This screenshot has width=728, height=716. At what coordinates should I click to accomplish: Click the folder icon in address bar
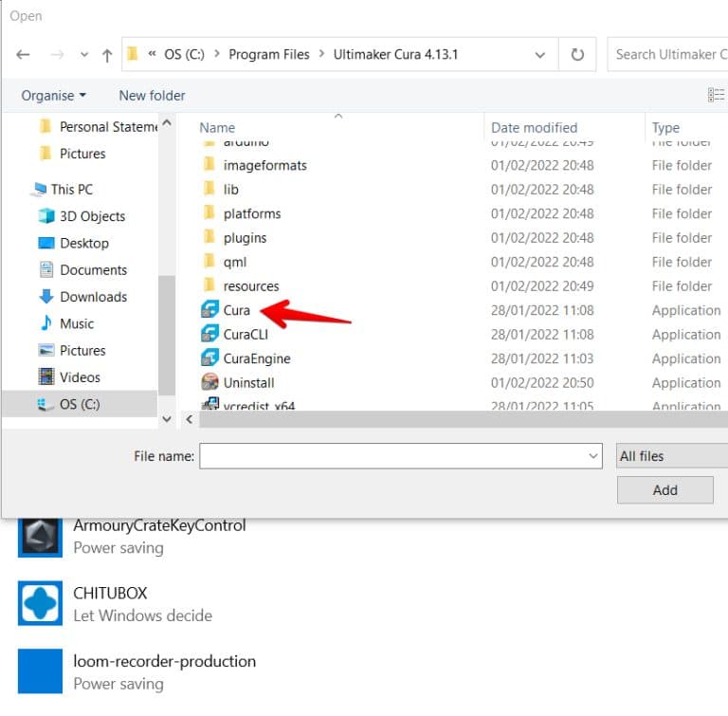click(x=133, y=54)
